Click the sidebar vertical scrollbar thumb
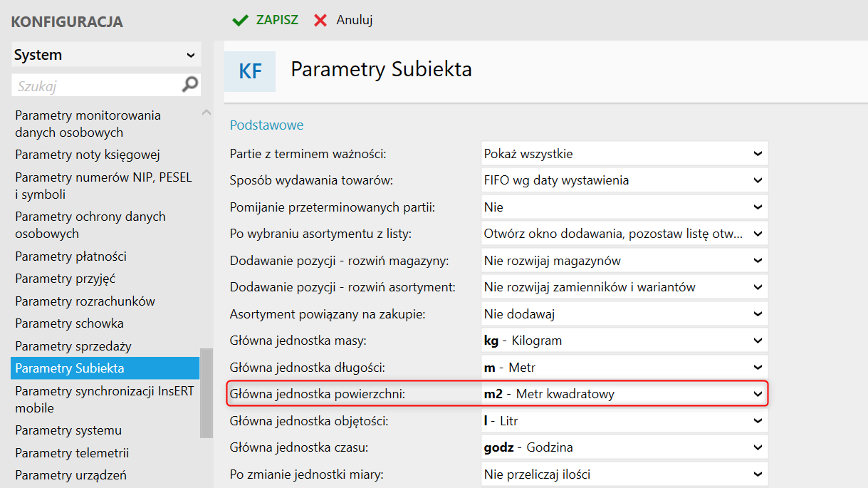Screen dimensions: 868x488 [206, 392]
